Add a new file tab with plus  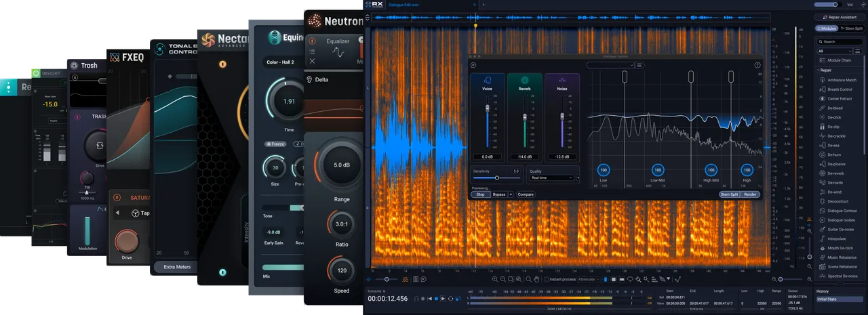(482, 4)
